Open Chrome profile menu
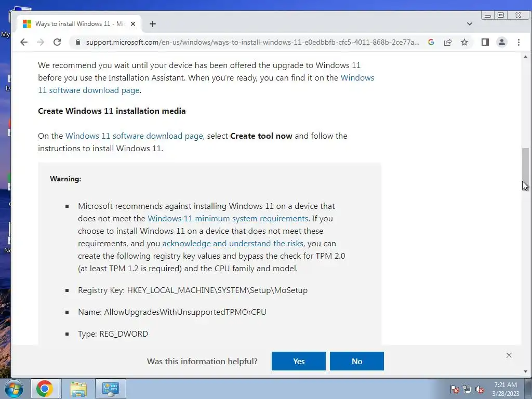Viewport: 532px width, 399px height. 502,42
